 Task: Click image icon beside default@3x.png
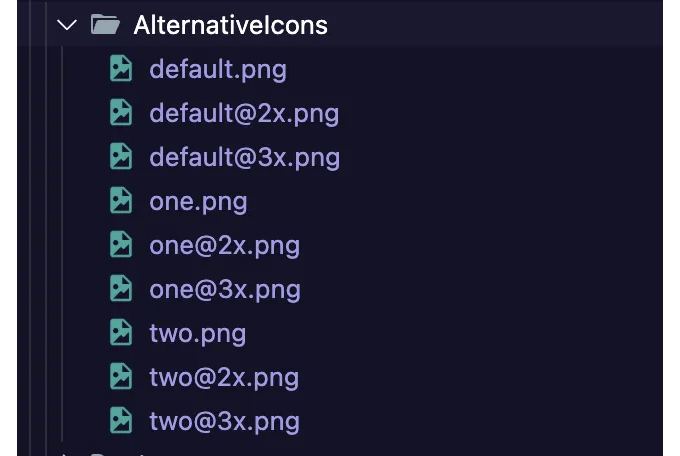tap(121, 156)
